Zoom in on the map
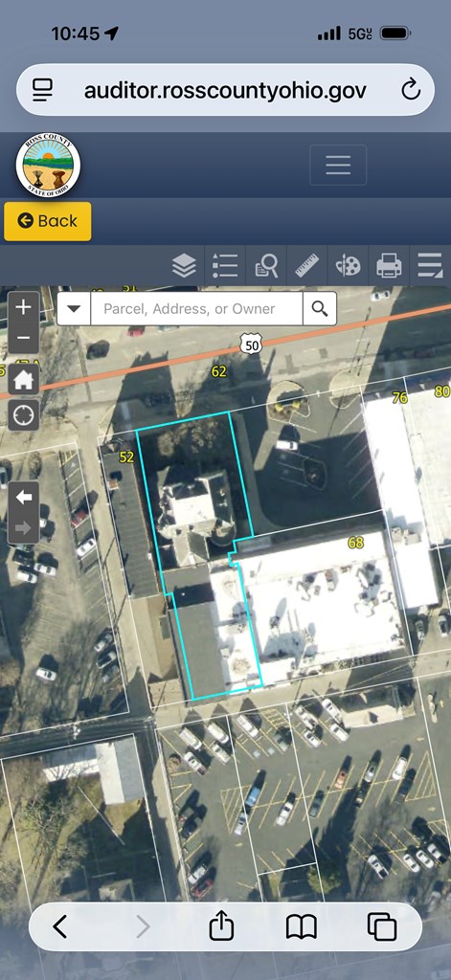This screenshot has height=980, width=451. click(24, 307)
